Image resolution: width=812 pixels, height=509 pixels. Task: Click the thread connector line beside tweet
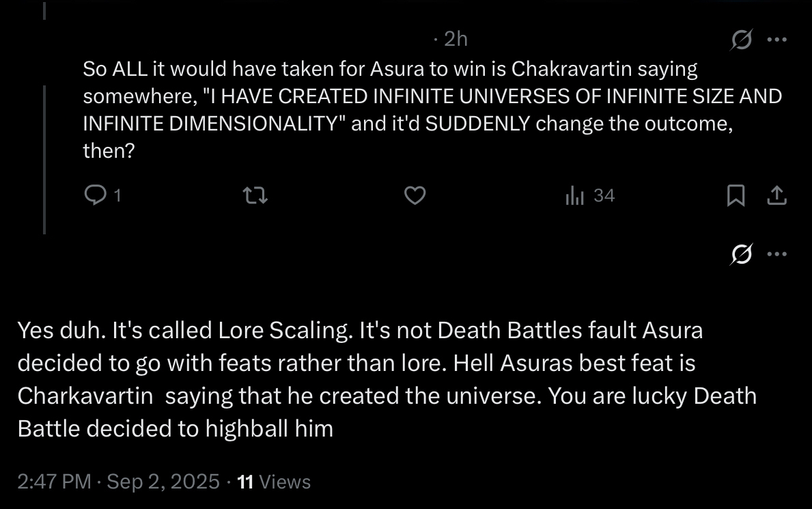coord(44,160)
